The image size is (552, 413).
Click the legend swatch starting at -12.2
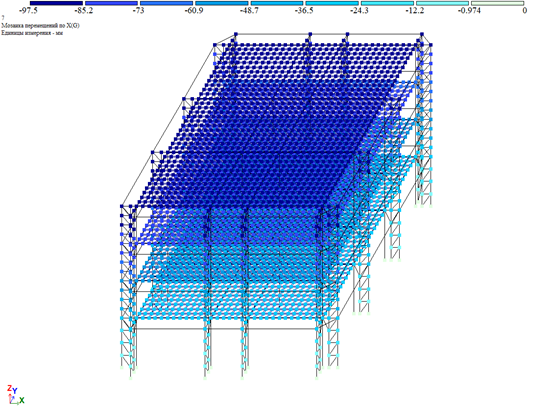[x=443, y=3]
